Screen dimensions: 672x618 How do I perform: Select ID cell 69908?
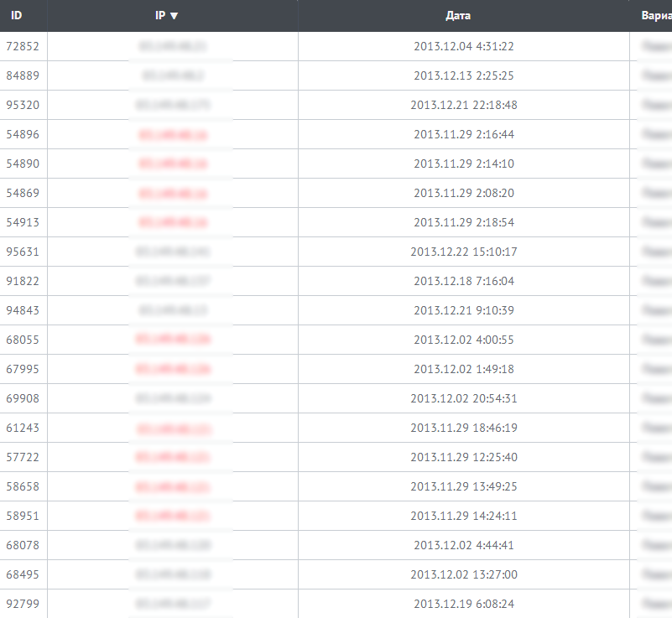[23, 398]
